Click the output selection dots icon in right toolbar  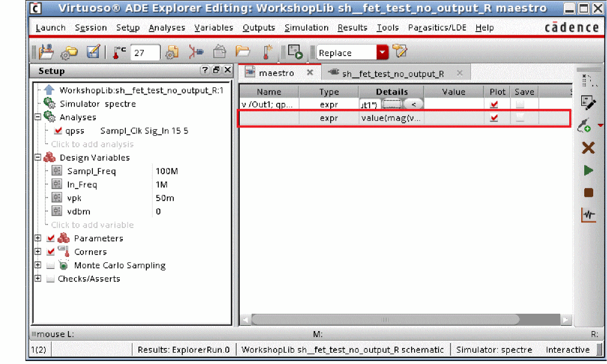point(589,80)
